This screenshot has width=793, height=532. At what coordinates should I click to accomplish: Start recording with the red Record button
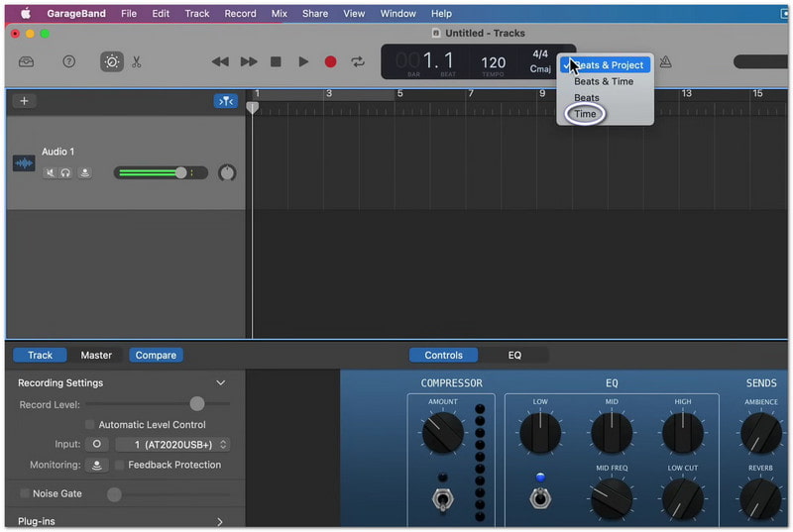pos(330,61)
